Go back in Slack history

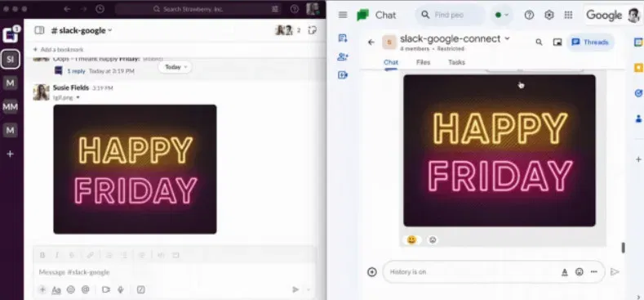pos(67,9)
